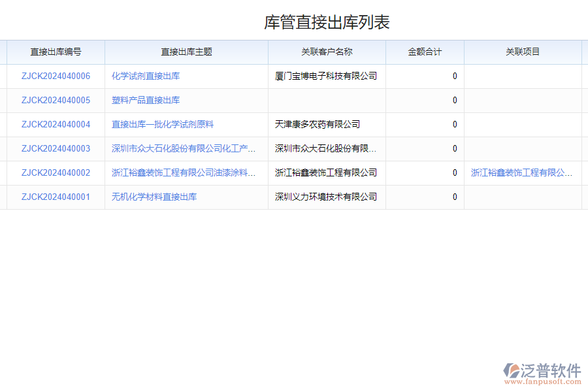This screenshot has height=392, width=588.
Task: Select outbound number ZJCK2024040001
Action: pyautogui.click(x=55, y=197)
